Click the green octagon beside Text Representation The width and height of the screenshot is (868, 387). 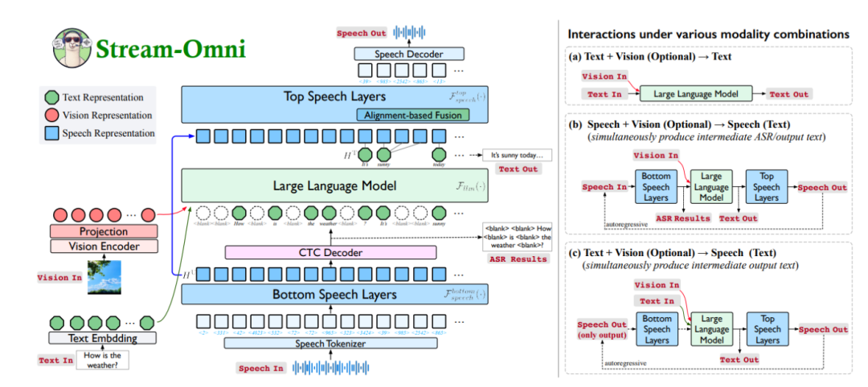pyautogui.click(x=51, y=99)
